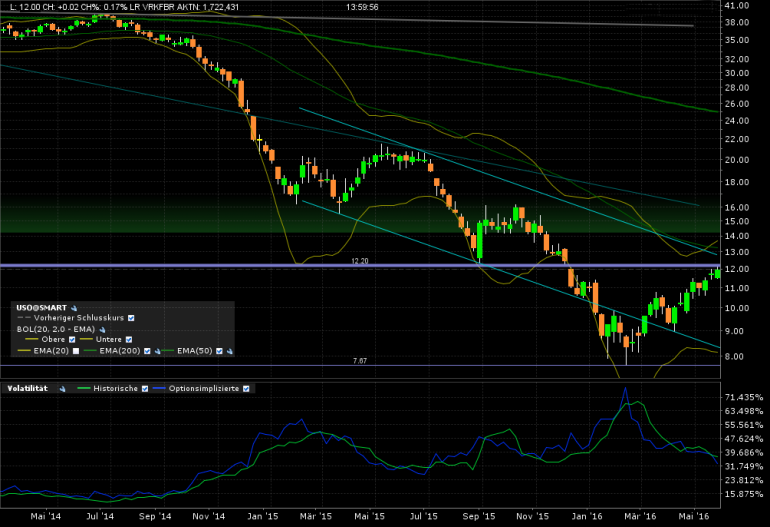Disable the EMA(200) checkbox
The image size is (770, 527).
coord(147,351)
